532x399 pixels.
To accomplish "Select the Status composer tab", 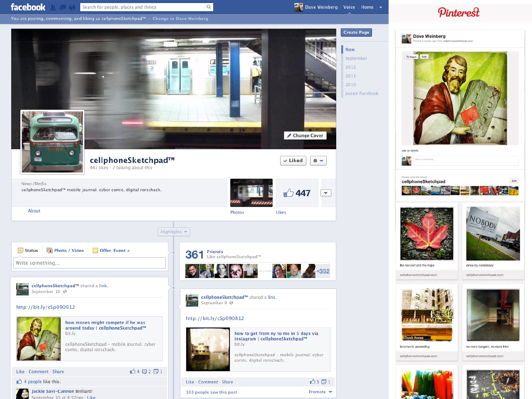I will pos(28,250).
